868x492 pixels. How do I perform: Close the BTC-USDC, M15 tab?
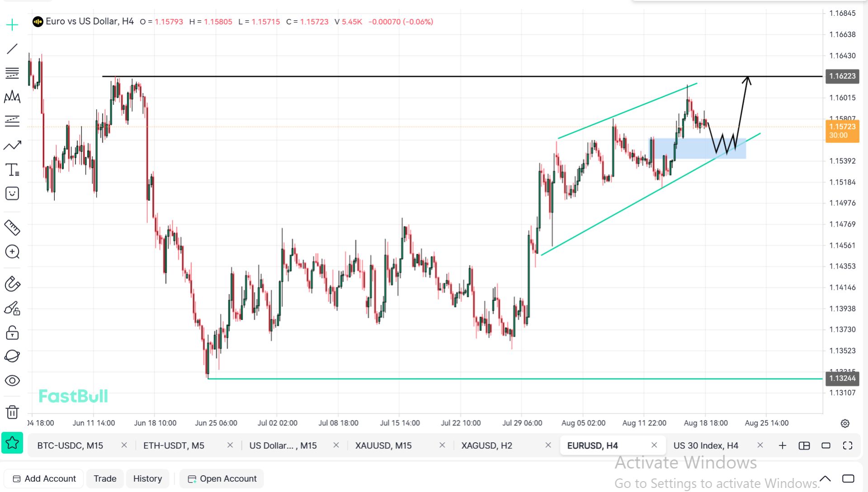(x=124, y=445)
